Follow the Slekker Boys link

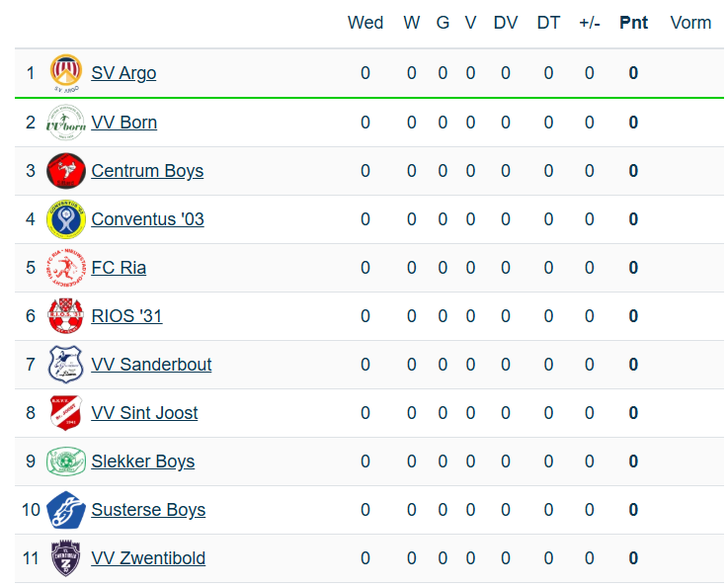(143, 462)
